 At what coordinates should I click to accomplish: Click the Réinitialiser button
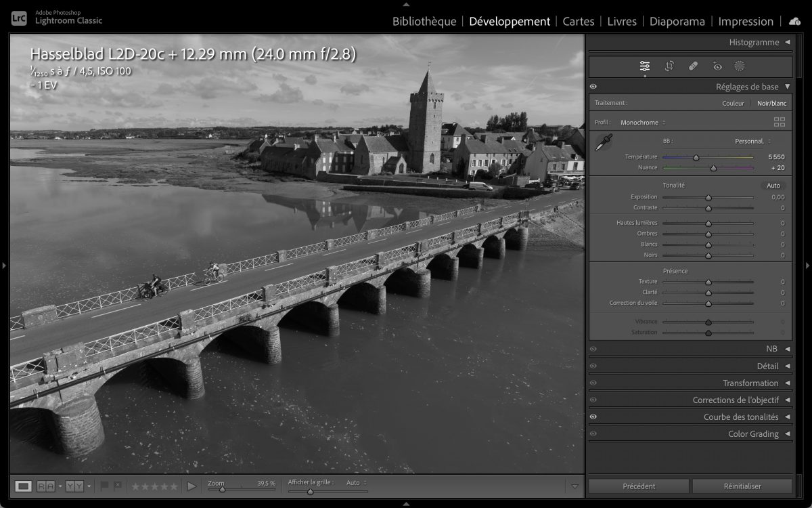pyautogui.click(x=742, y=486)
